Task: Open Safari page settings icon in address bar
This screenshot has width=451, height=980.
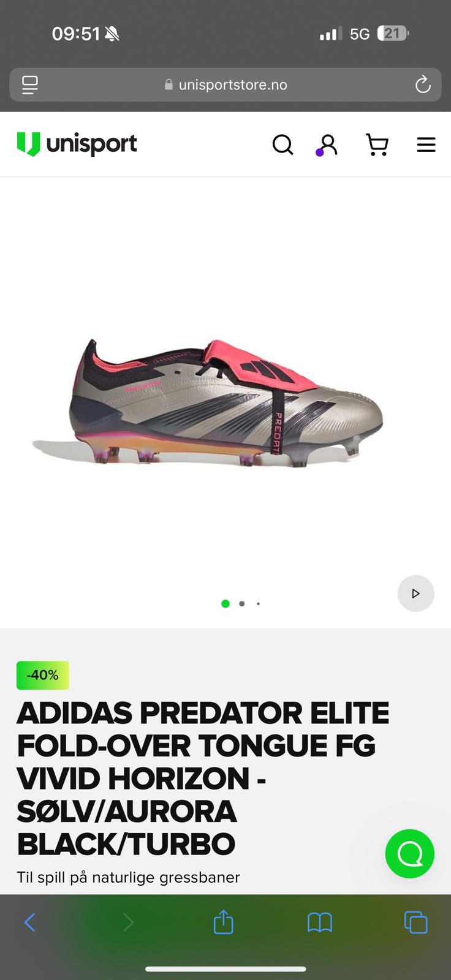Action: pos(30,85)
